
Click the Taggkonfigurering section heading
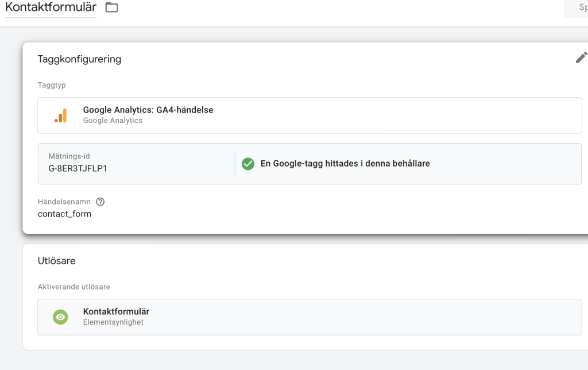(79, 59)
